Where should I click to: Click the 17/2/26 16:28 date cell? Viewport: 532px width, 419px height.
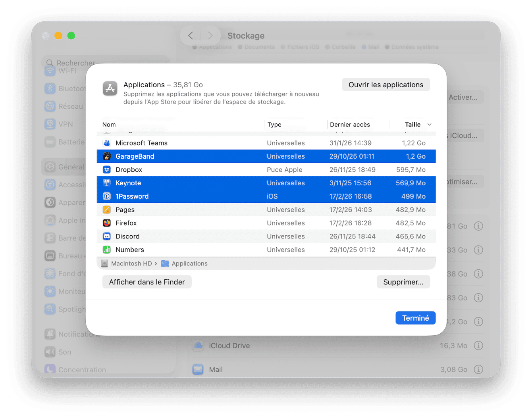point(350,223)
